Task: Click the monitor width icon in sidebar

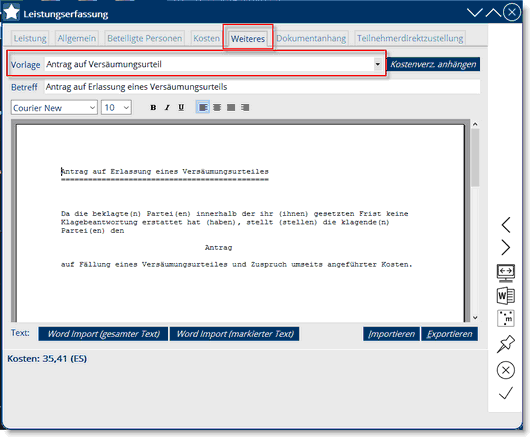Action: coord(506,272)
